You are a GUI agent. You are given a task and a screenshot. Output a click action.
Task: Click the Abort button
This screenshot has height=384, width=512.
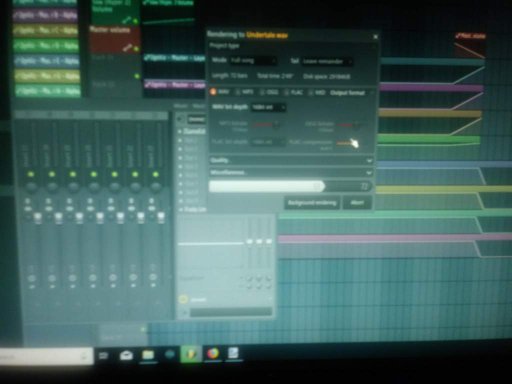click(357, 203)
